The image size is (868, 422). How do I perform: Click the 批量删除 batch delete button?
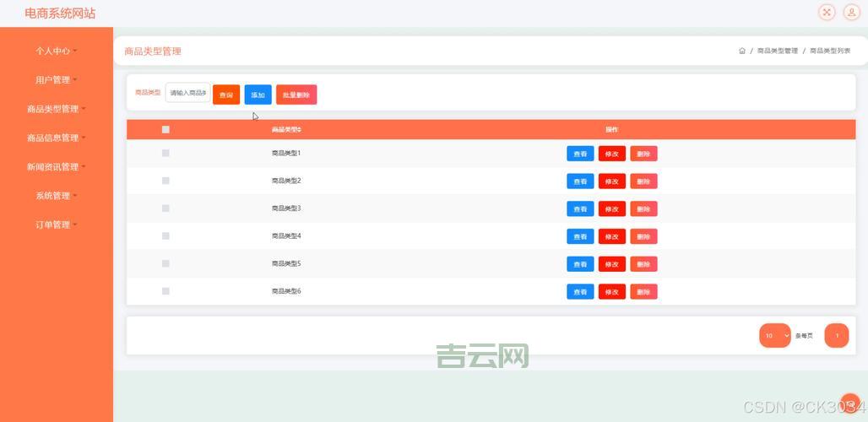(x=296, y=95)
